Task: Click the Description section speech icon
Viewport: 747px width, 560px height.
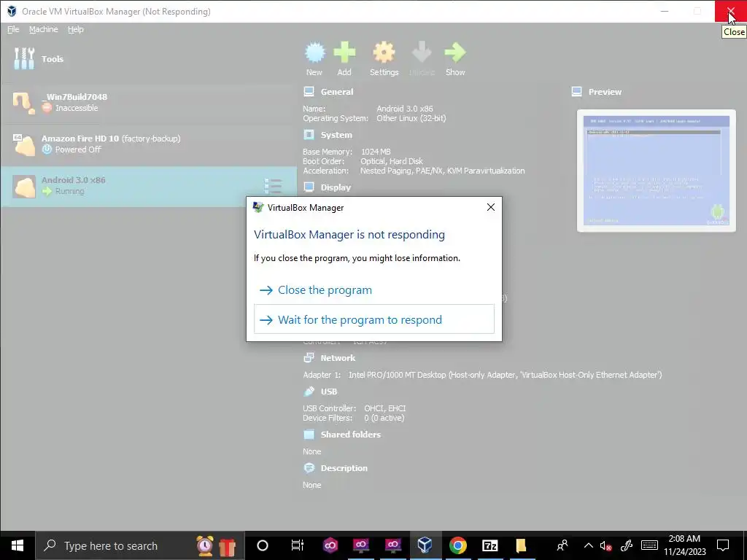Action: pos(309,468)
